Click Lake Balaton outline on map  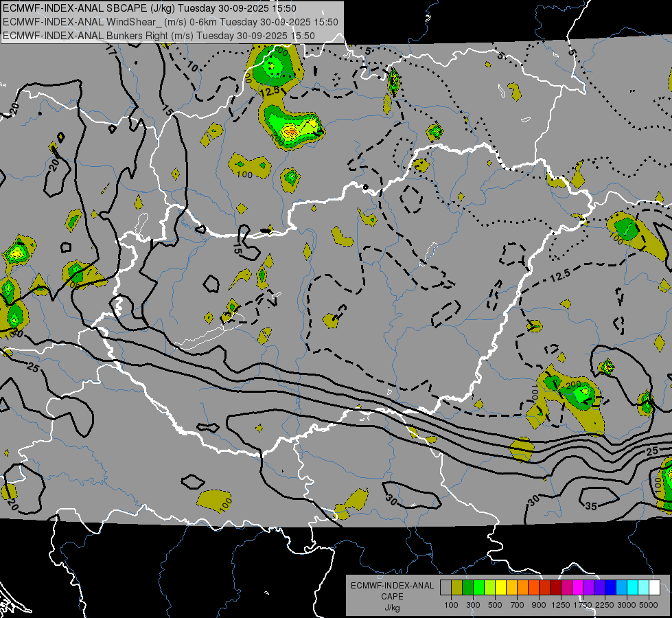pyautogui.click(x=210, y=332)
